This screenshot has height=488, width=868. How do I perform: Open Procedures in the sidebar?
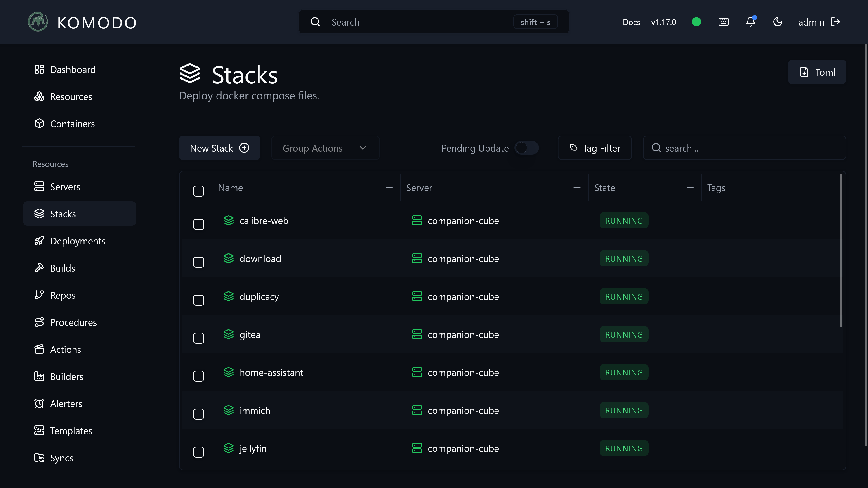click(x=80, y=322)
